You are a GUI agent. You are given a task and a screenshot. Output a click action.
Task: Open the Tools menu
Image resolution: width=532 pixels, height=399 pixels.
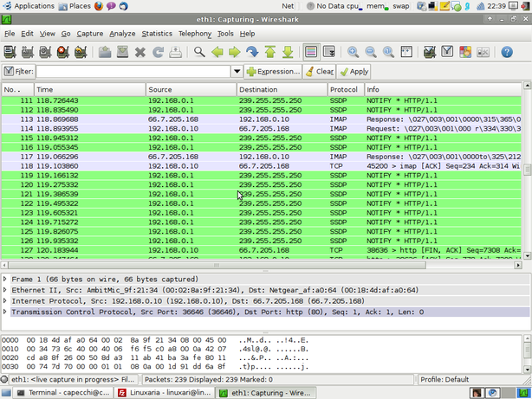point(225,34)
